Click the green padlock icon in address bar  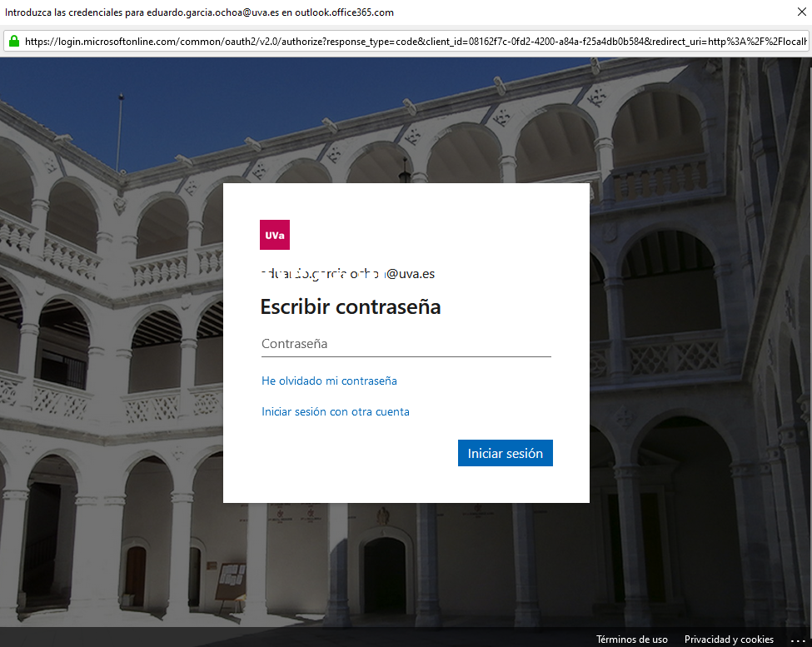(14, 41)
